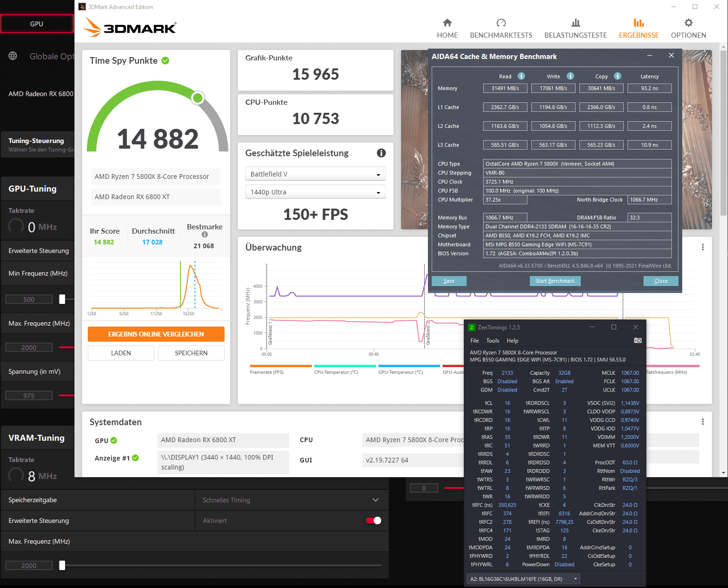This screenshot has height=588, width=728.
Task: Open resolution dropdown showing 1440p Ultra
Action: tap(316, 192)
